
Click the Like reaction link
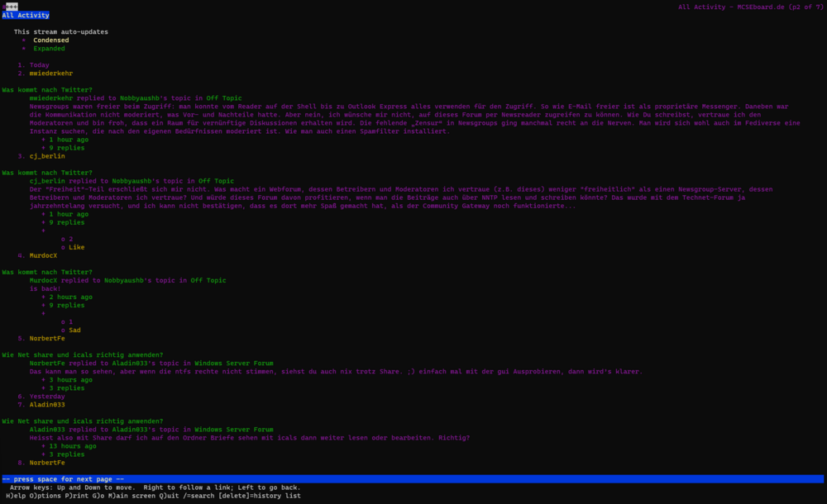[x=76, y=247]
